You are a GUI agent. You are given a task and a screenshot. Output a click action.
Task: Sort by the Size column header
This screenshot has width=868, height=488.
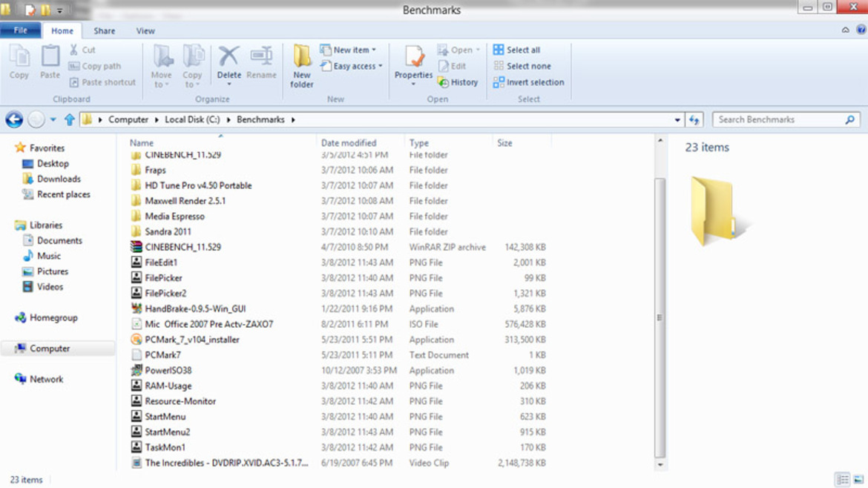[505, 142]
